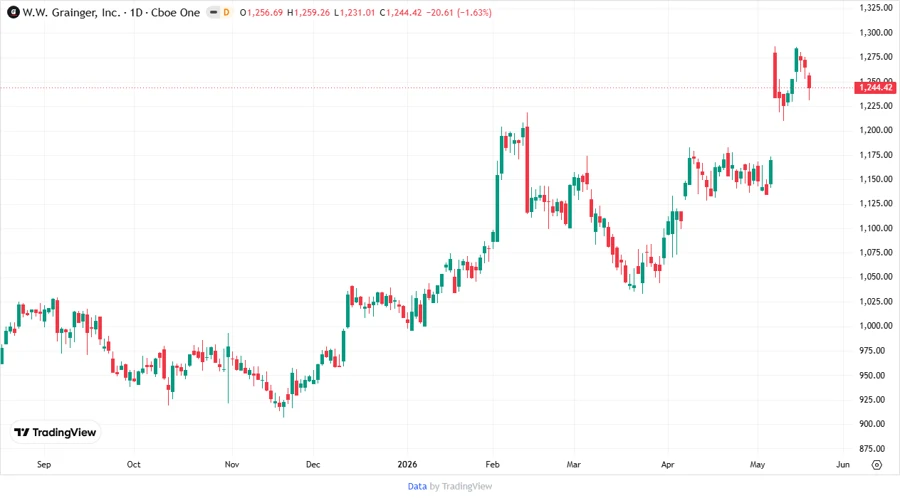Open the chart settings gear icon
The height and width of the screenshot is (498, 900).
point(876,465)
